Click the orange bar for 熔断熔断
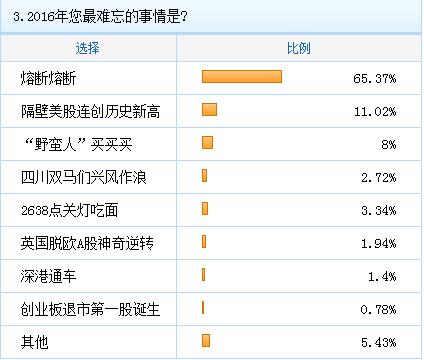This screenshot has height=360, width=424. [x=242, y=77]
